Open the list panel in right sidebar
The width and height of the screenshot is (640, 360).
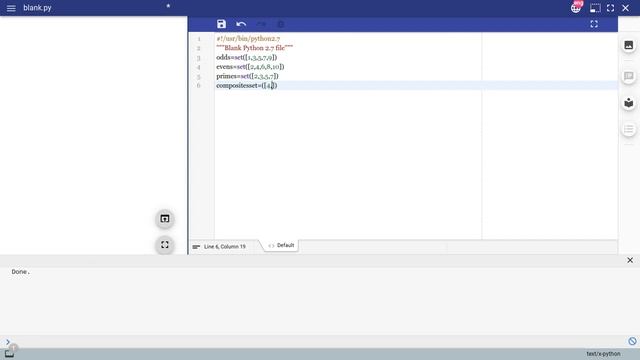pyautogui.click(x=629, y=129)
